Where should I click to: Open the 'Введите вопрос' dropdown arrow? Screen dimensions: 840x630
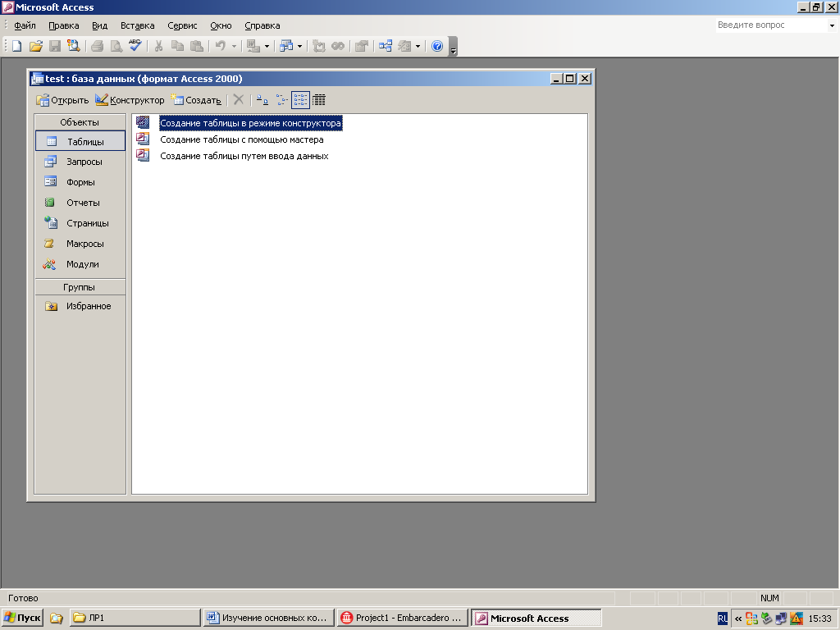pos(832,25)
